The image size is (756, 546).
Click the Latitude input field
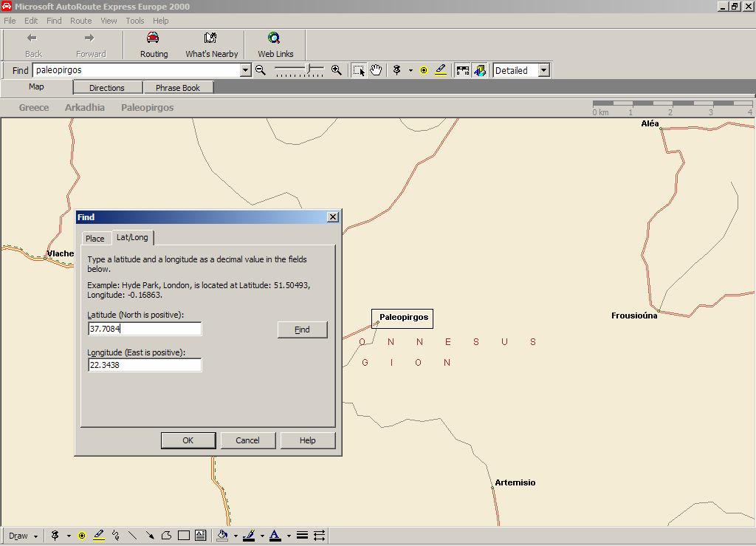pos(145,329)
